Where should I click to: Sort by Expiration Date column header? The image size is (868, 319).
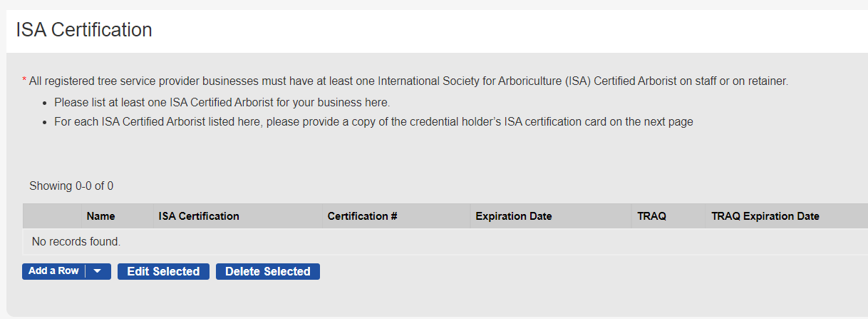point(513,216)
